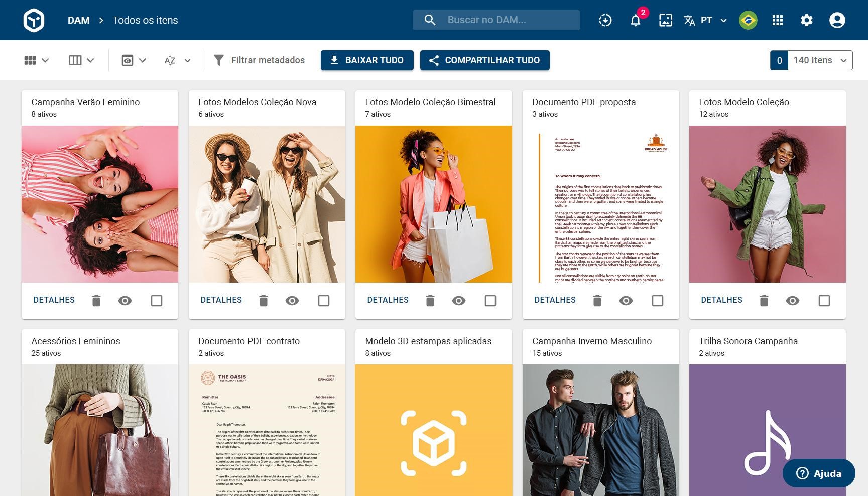Viewport: 868px width, 496px height.
Task: Expand the A-Z sort order dropdown
Action: tap(178, 60)
